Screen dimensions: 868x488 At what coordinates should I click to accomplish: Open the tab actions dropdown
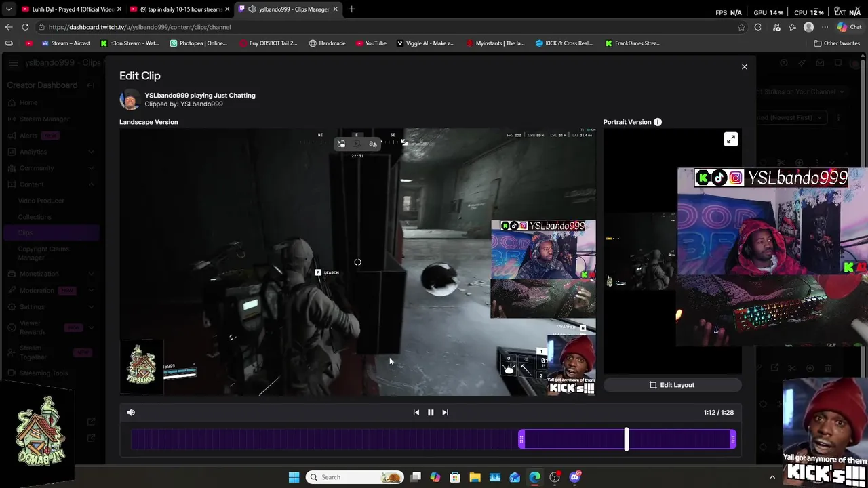(8, 9)
